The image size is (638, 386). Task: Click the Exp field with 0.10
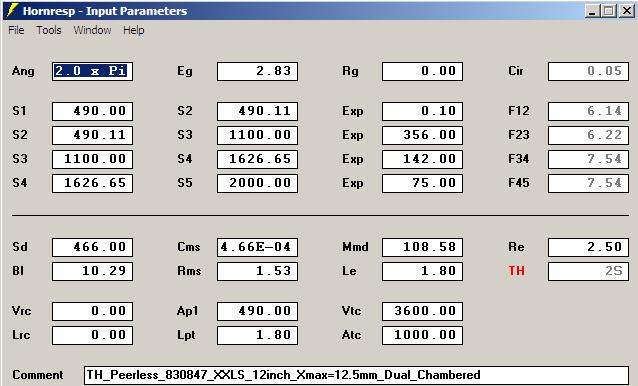coord(422,111)
